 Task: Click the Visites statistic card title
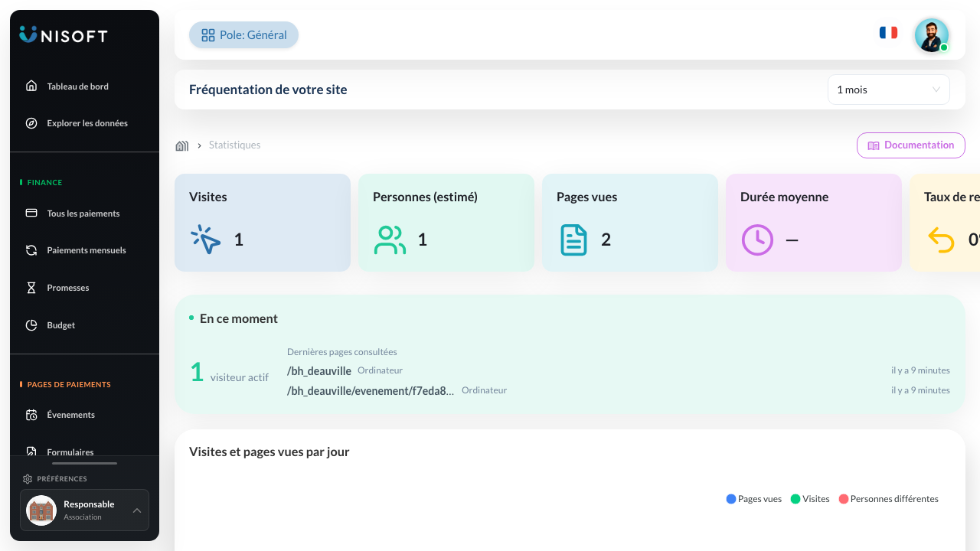pyautogui.click(x=208, y=197)
